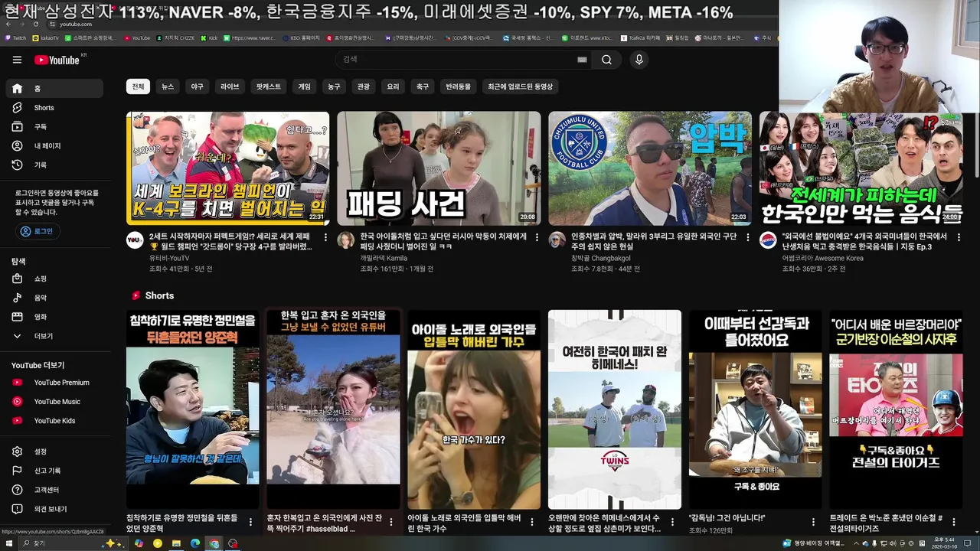Open YouTube Music link

tap(54, 402)
